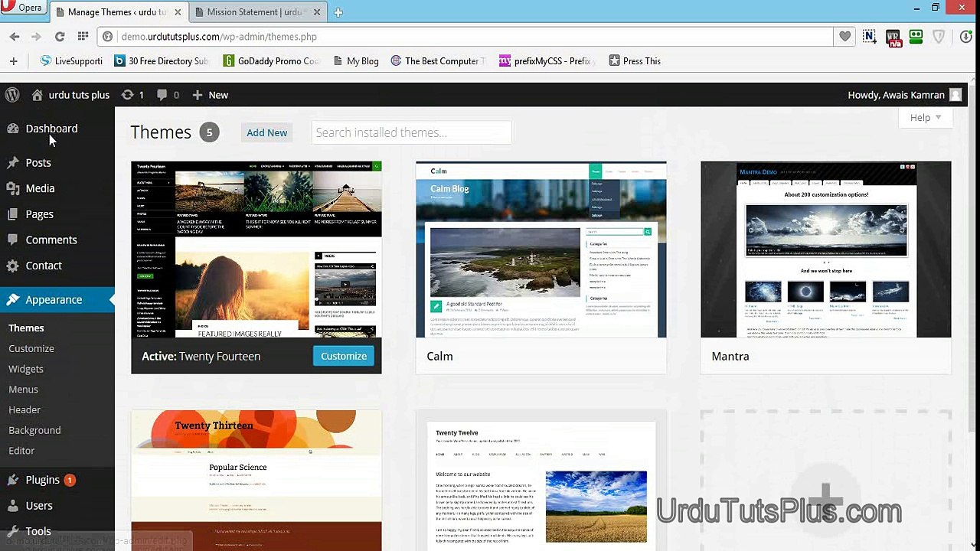
Task: Select the Mantra theme screenshot
Action: click(826, 249)
